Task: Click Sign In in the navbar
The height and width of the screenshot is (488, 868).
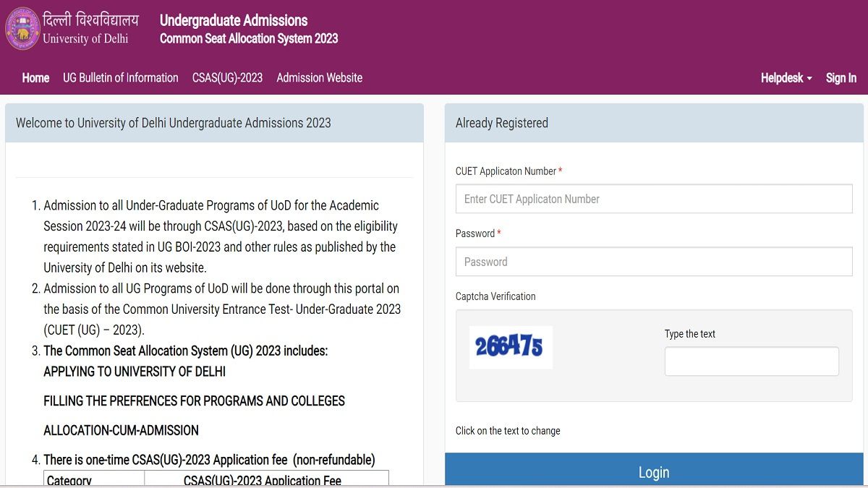Action: (x=841, y=77)
